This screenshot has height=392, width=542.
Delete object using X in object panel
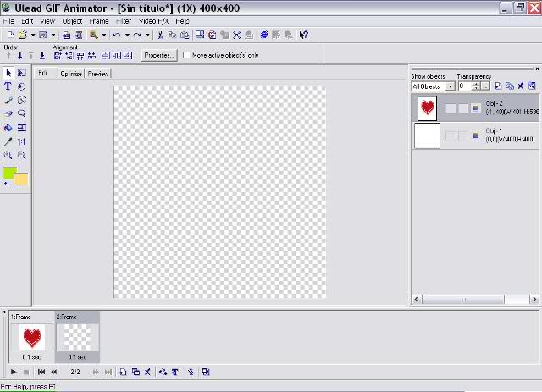(x=521, y=86)
